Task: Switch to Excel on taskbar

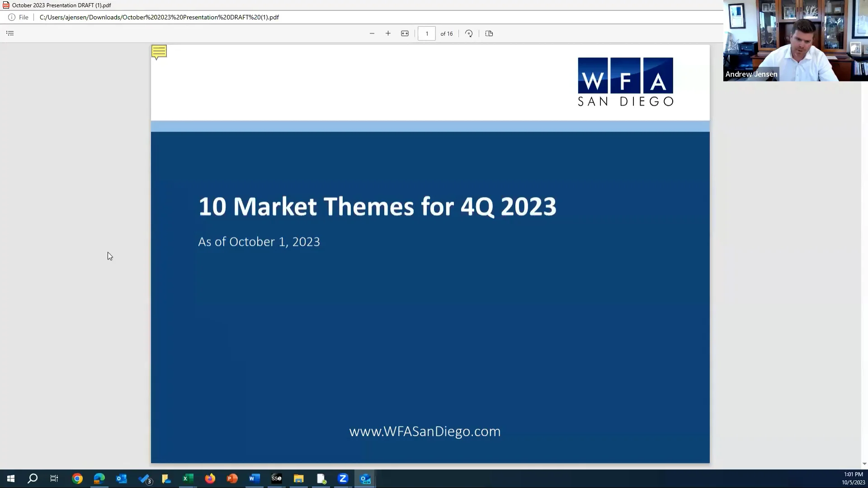Action: coord(188,479)
